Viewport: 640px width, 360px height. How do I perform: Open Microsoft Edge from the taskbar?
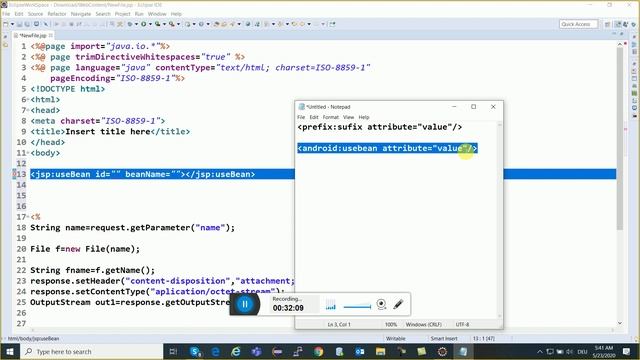[x=216, y=351]
